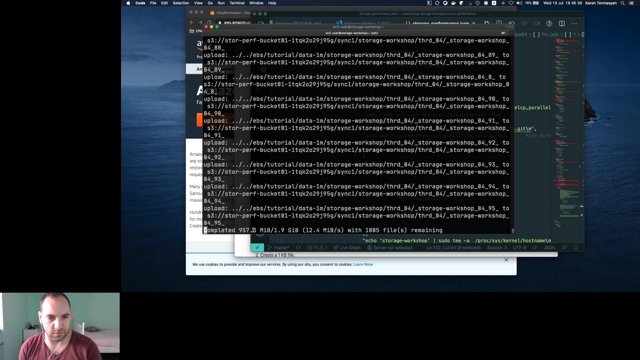Click the terminal window red close button
640x360 pixels.
(206, 27)
